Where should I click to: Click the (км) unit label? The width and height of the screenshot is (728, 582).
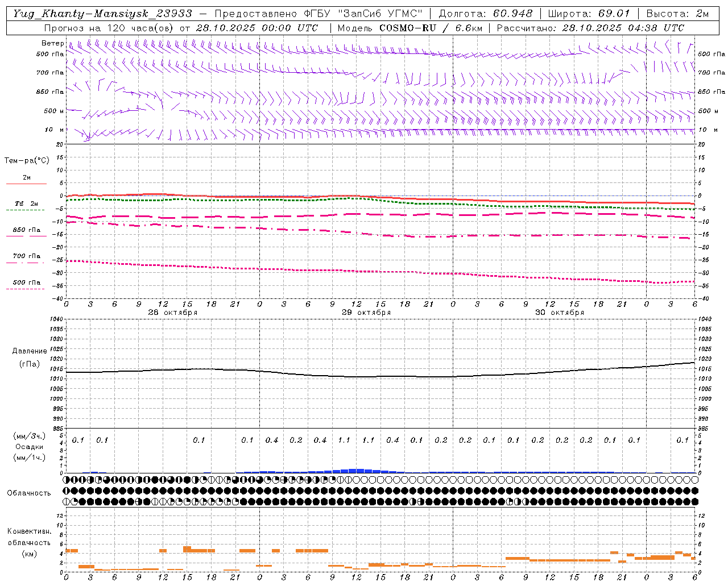(x=29, y=554)
